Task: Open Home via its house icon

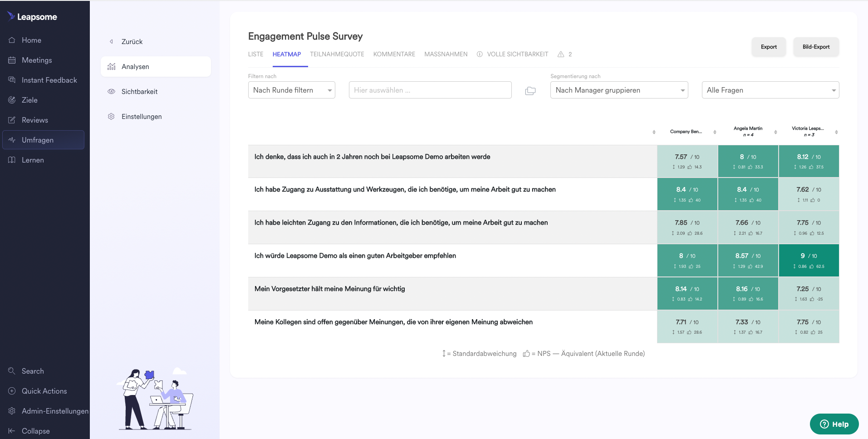Action: tap(12, 40)
